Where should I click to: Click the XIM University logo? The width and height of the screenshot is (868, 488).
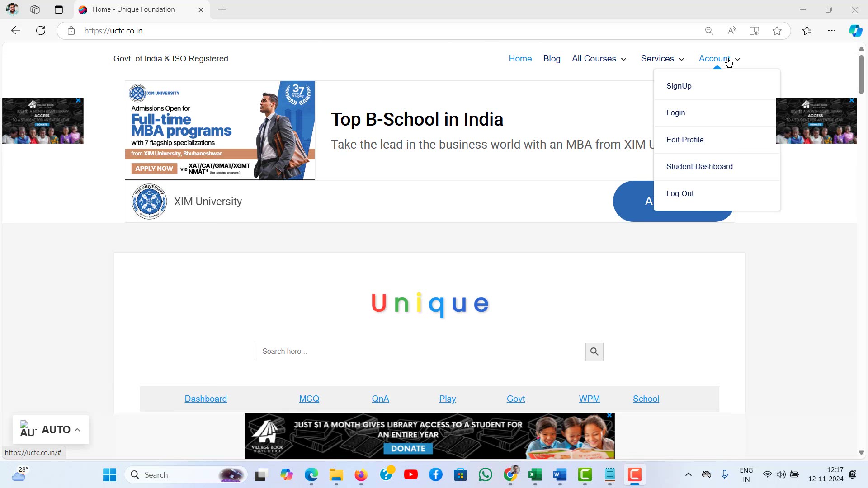pyautogui.click(x=149, y=202)
